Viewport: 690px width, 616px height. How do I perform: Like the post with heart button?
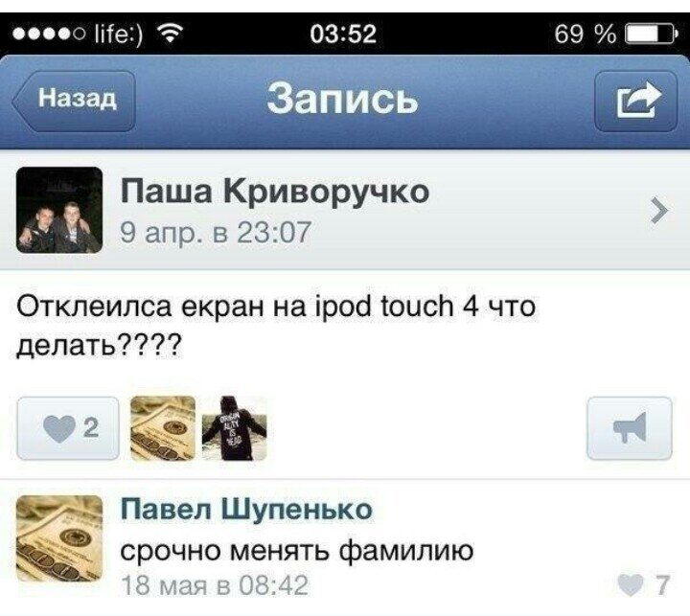click(x=68, y=428)
